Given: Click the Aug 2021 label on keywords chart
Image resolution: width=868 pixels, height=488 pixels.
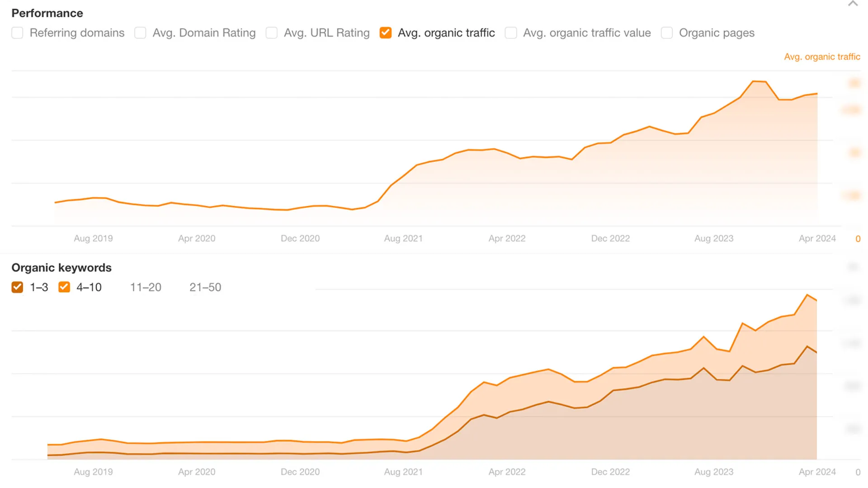Looking at the screenshot, I should pyautogui.click(x=403, y=471).
